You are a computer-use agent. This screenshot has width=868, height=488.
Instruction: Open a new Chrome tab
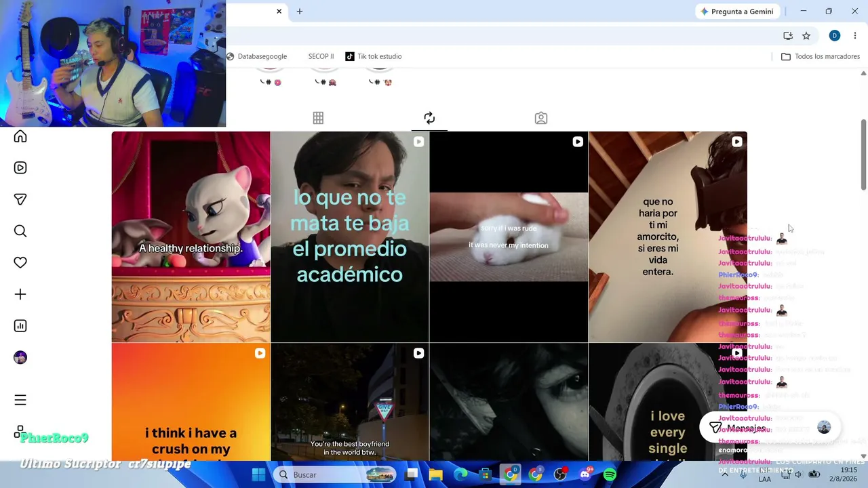coord(300,12)
